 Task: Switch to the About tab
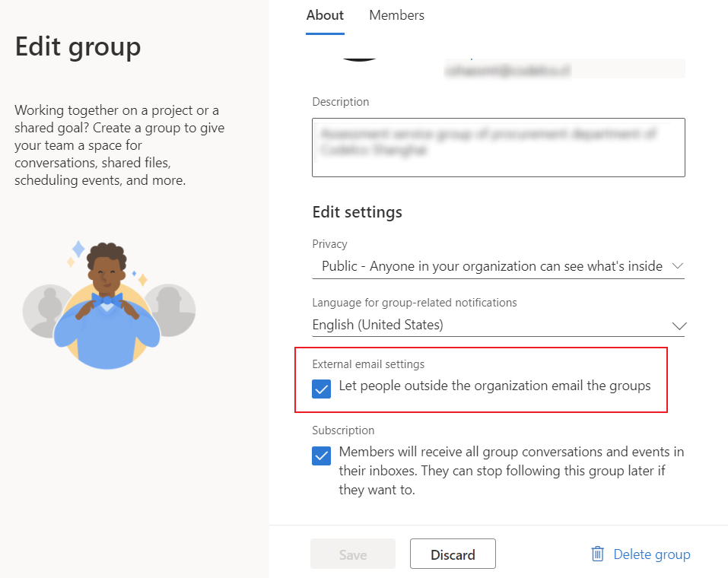[325, 15]
